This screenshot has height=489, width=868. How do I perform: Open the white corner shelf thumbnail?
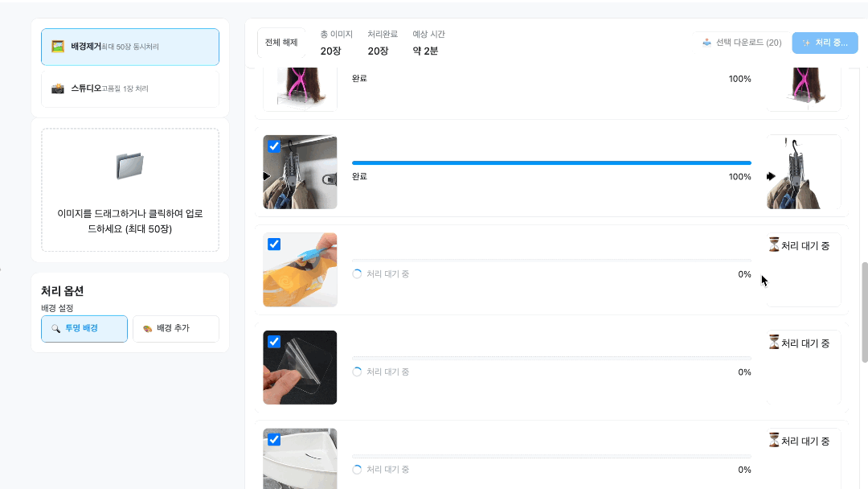click(300, 458)
